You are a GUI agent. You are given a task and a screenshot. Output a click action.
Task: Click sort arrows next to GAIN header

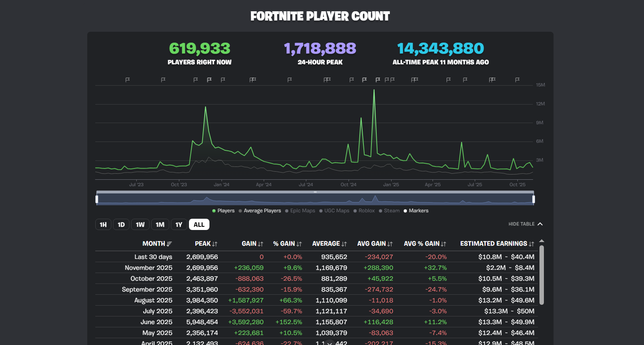coord(260,244)
